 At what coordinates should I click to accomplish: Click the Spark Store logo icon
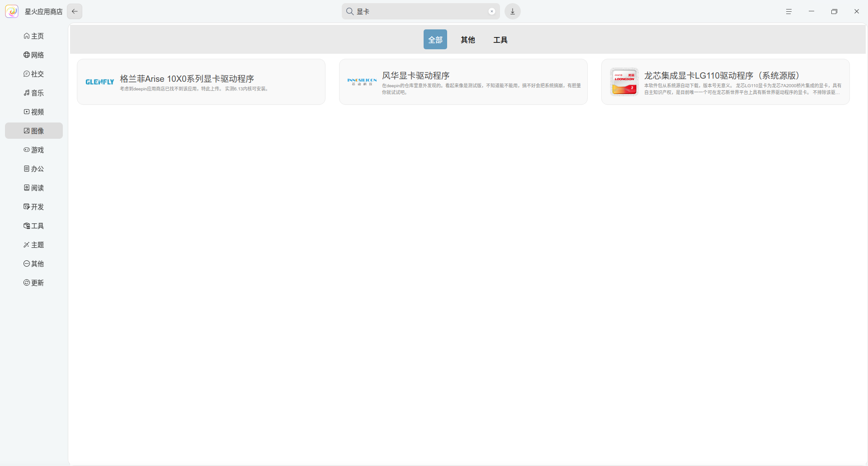pyautogui.click(x=12, y=11)
